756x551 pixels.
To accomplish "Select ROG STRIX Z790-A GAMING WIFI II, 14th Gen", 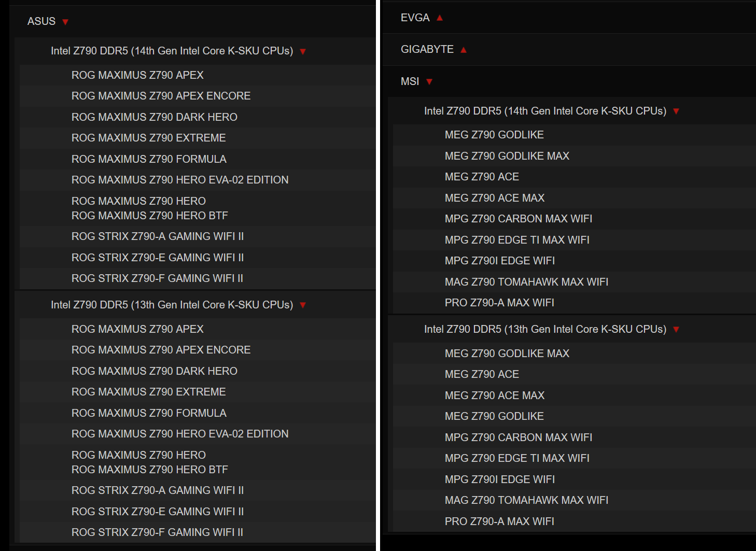I will point(158,236).
